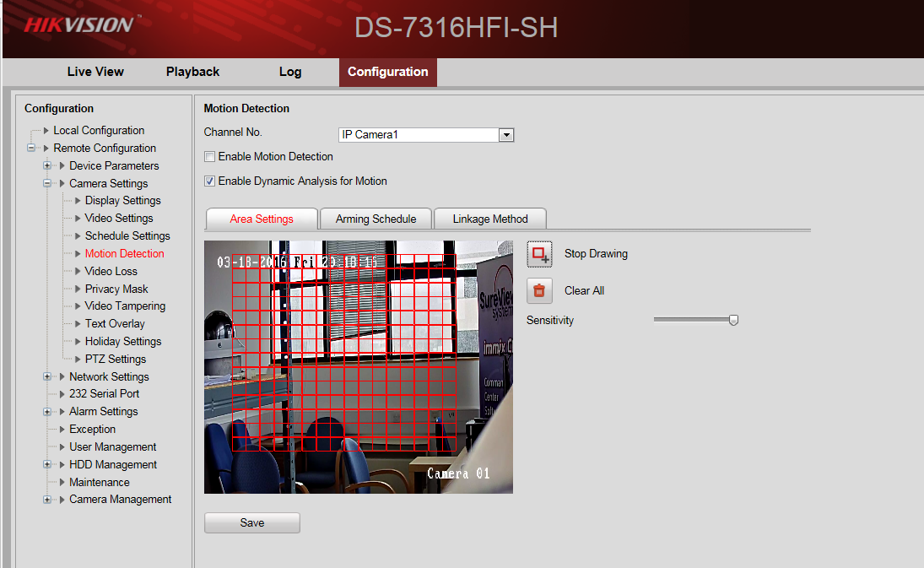
Task: Click the Alarm Settings tree label
Action: (x=103, y=411)
